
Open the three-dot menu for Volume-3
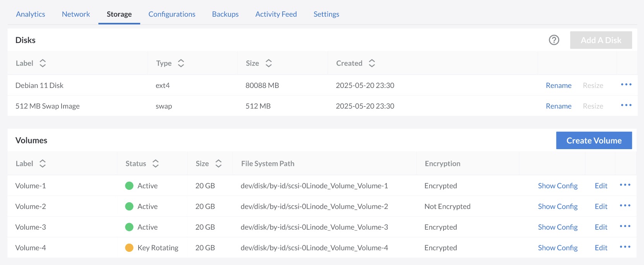(x=625, y=227)
